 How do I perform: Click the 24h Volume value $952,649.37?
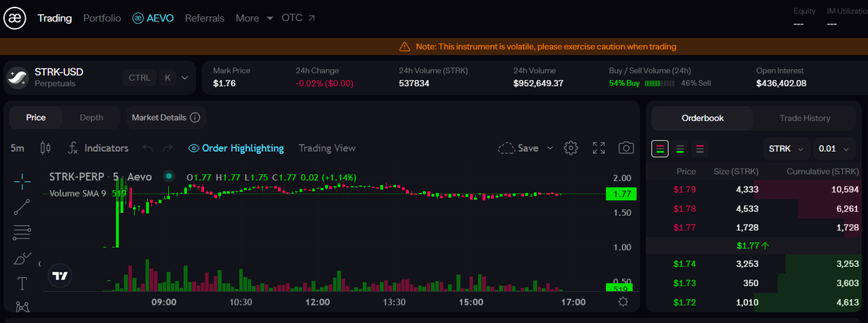pos(538,83)
